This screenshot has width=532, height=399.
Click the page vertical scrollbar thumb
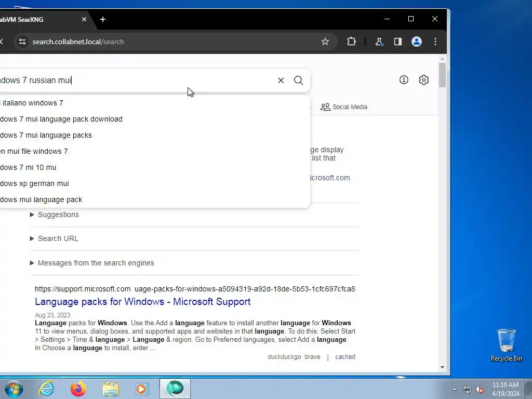click(442, 75)
